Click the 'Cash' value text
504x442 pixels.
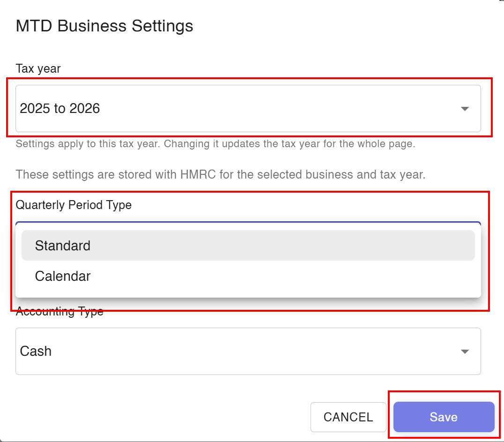[x=36, y=351]
